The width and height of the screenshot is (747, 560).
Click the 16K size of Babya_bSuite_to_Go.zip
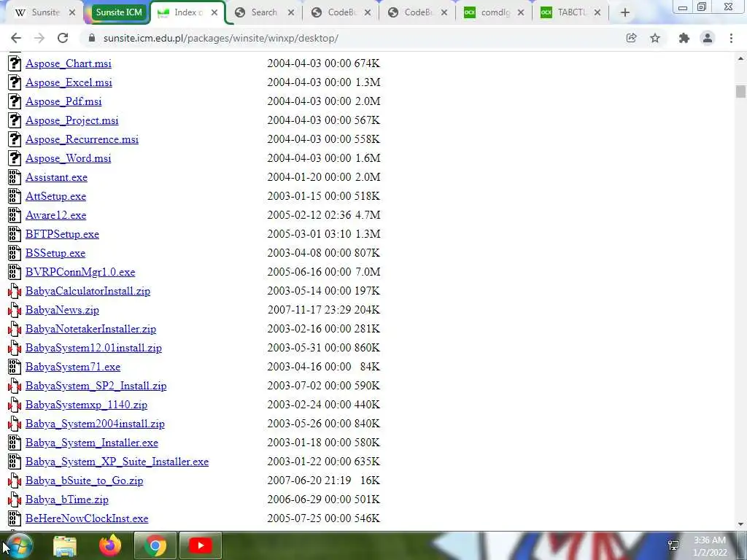click(x=370, y=481)
